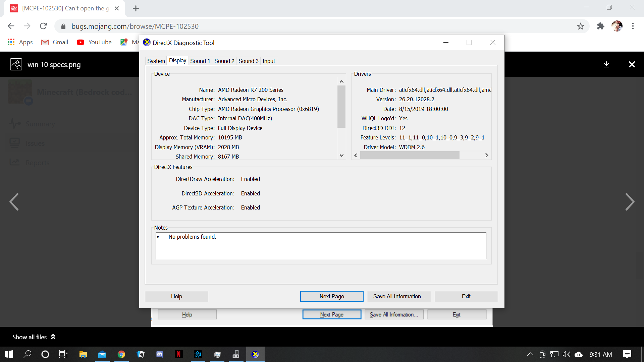This screenshot has height=362, width=644.
Task: Expand the Show all files list
Action: tap(34, 337)
